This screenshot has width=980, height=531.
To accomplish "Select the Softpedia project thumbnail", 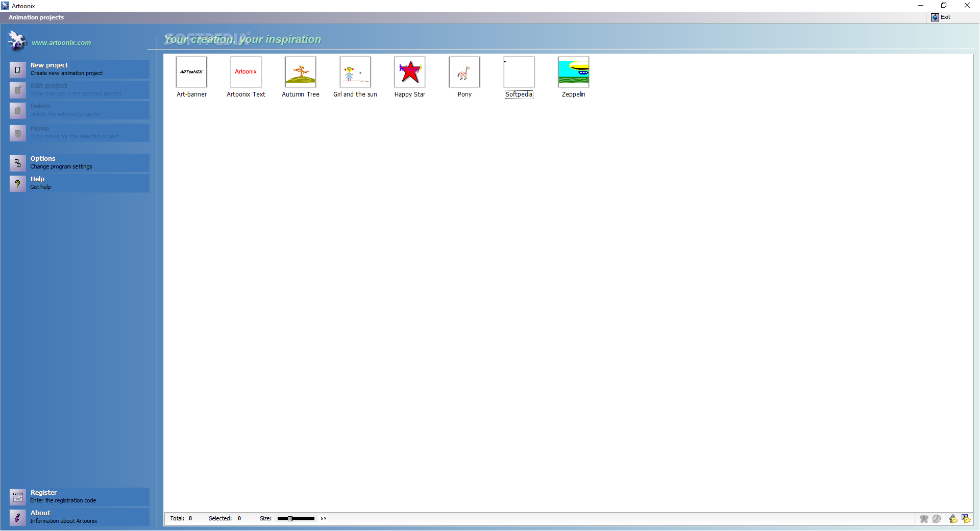I will click(519, 72).
